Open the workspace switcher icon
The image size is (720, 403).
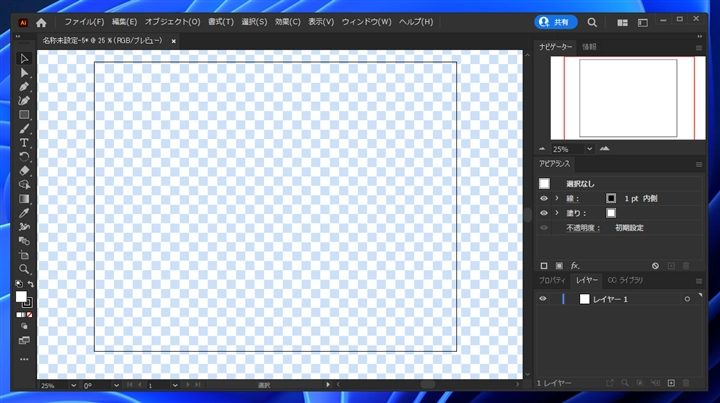click(642, 22)
